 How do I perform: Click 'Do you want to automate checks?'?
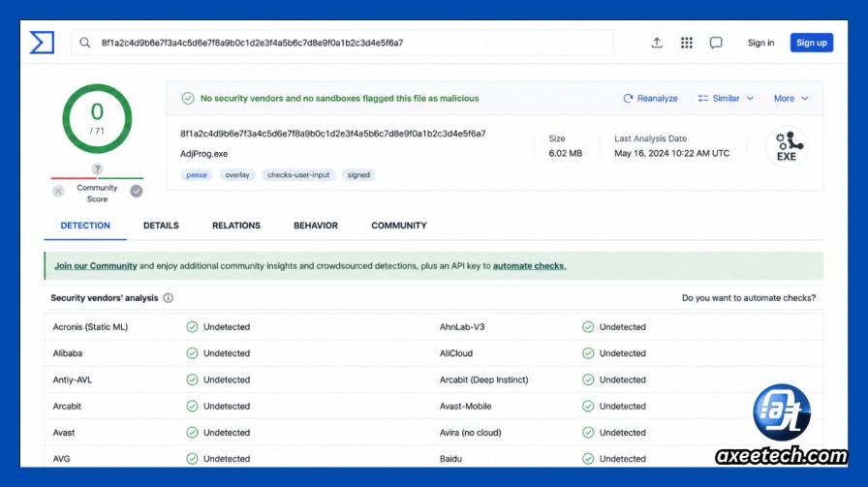pos(749,298)
